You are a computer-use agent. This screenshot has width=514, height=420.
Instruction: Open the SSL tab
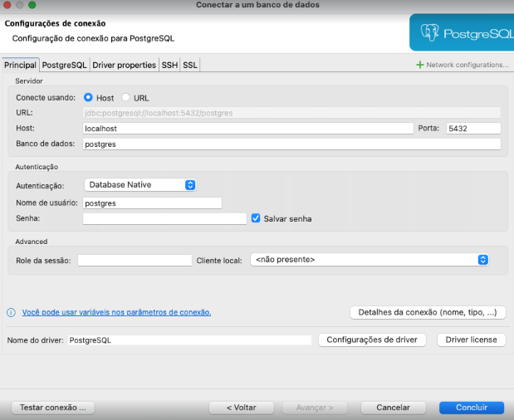coord(190,65)
